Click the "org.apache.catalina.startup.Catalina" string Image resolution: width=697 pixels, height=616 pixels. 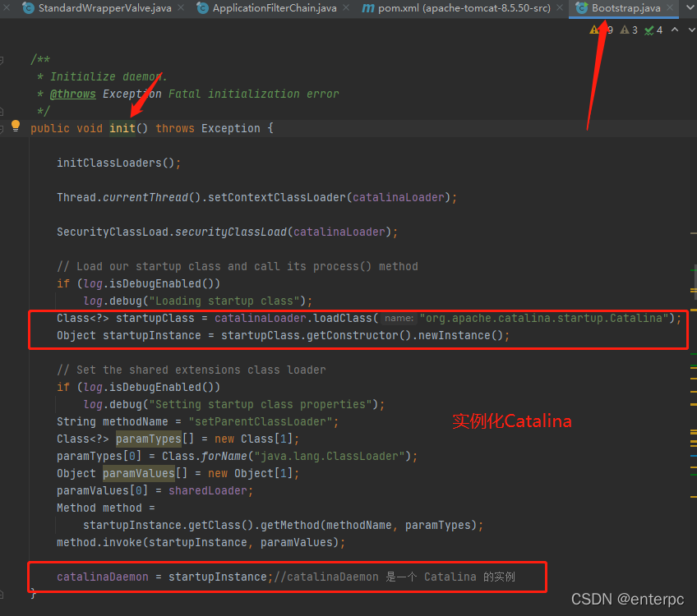(544, 318)
